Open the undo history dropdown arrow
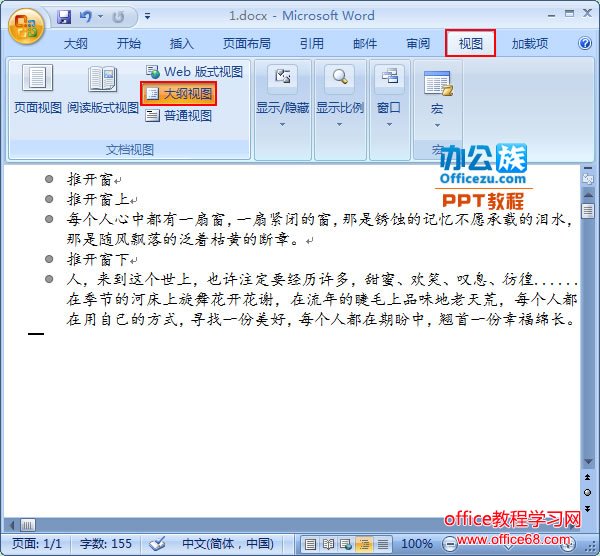This screenshot has width=600, height=556. [x=100, y=16]
